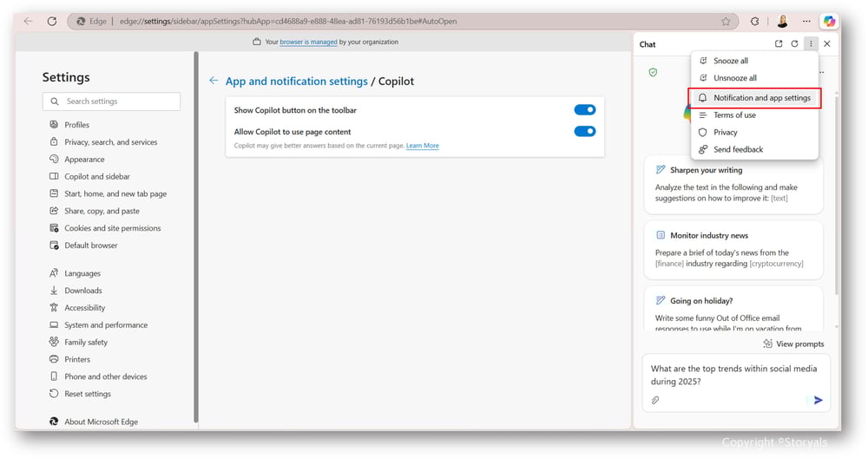Open the user profile avatar
The height and width of the screenshot is (458, 868).
782,22
